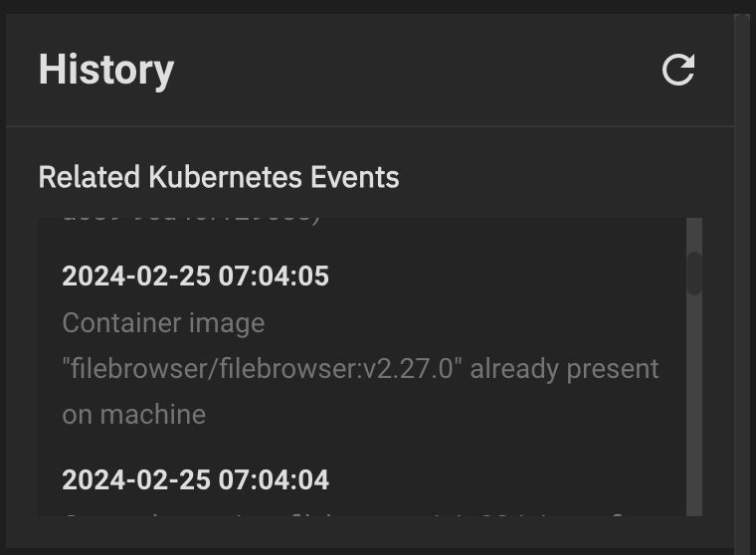Click the time 07:04:04 in the lower event
This screenshot has height=555, width=756.
274,480
